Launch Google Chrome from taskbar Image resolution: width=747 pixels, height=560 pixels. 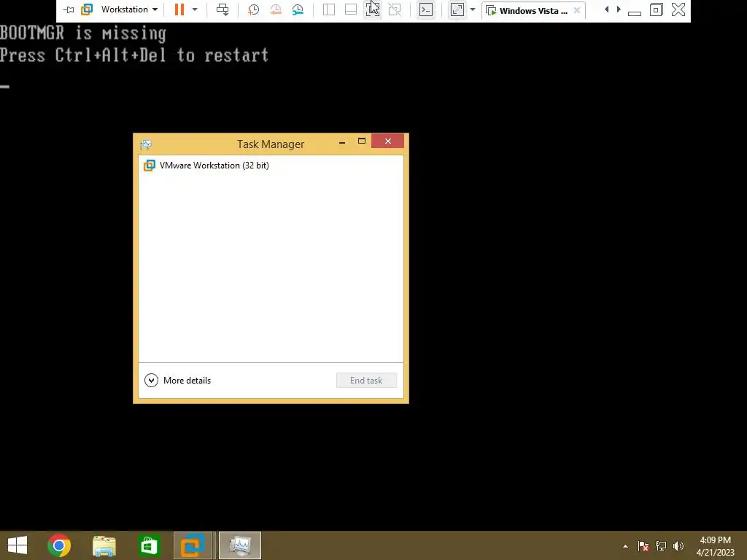tap(59, 545)
